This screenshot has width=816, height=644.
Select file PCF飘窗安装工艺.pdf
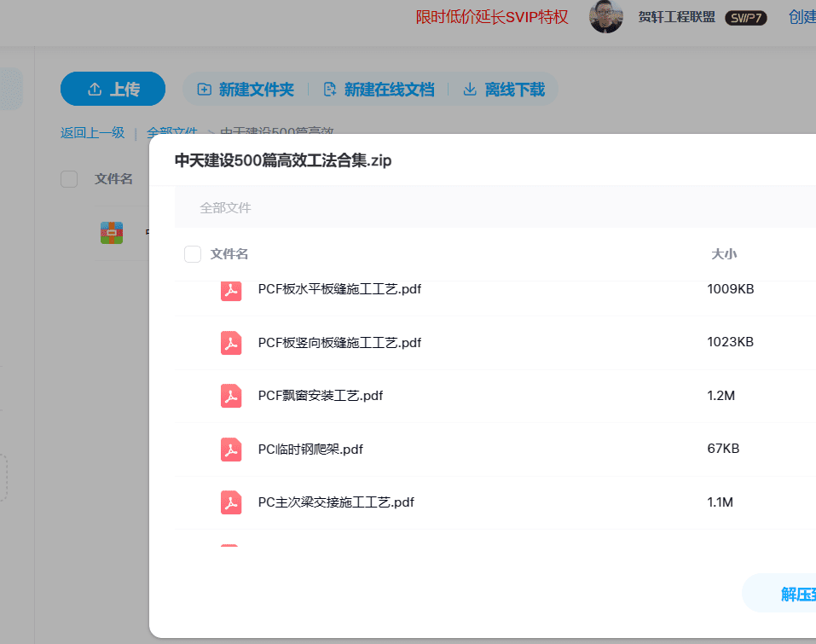321,396
